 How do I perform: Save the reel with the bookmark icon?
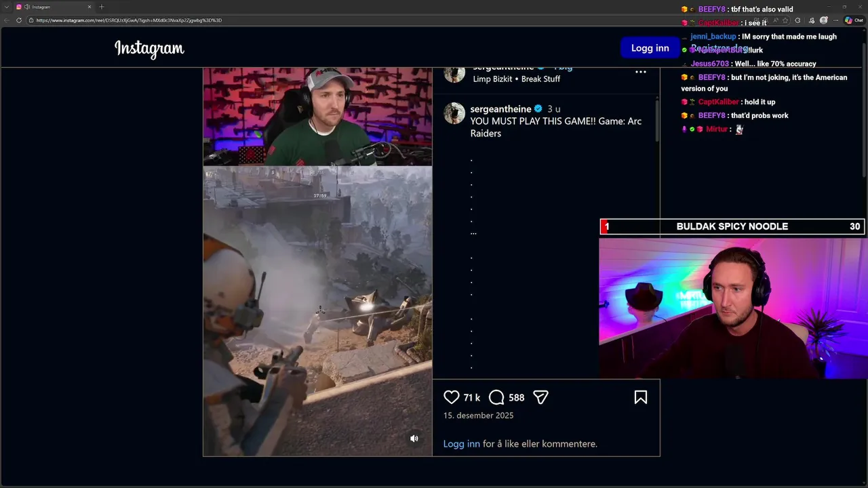click(x=640, y=397)
